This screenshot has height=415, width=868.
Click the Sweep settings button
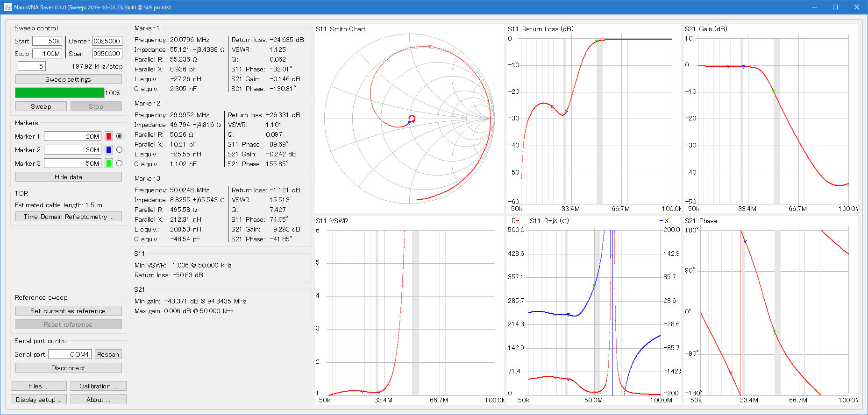coord(68,79)
